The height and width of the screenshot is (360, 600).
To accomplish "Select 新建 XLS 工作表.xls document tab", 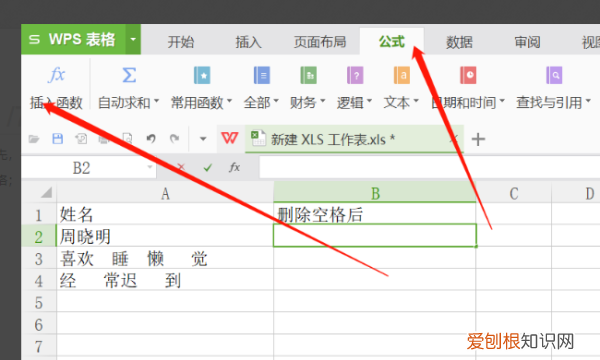I will point(354,139).
